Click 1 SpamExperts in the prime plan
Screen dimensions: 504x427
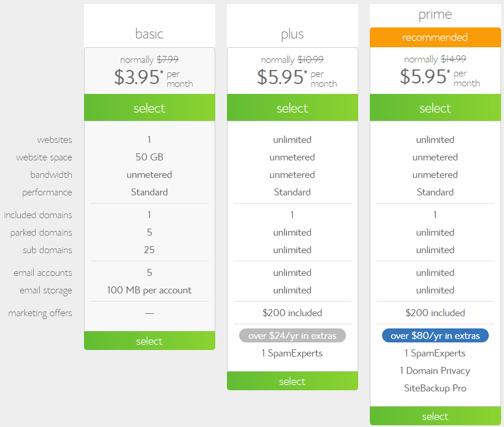(x=435, y=353)
